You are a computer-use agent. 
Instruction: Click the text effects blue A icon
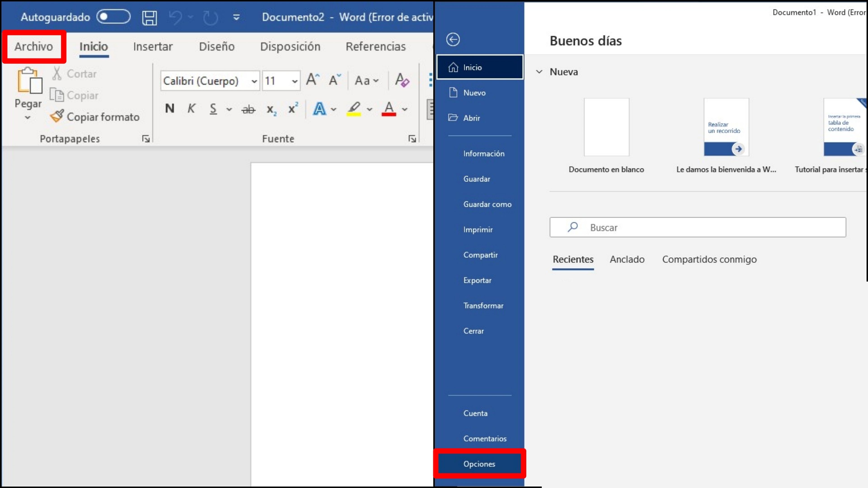[319, 109]
